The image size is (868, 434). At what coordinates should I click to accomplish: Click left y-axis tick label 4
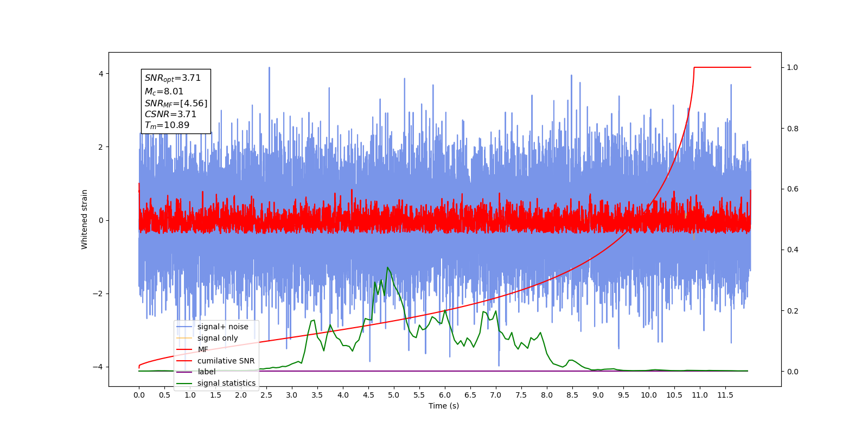point(101,74)
